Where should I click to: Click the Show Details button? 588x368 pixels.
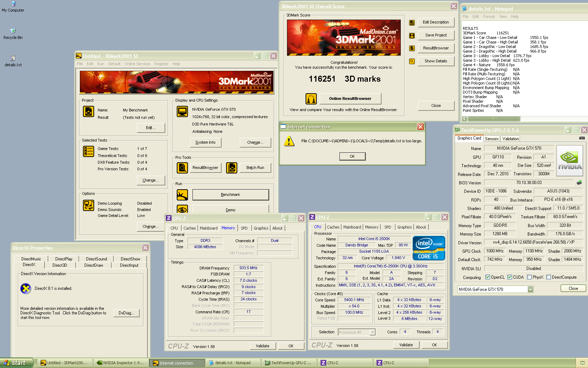[435, 61]
